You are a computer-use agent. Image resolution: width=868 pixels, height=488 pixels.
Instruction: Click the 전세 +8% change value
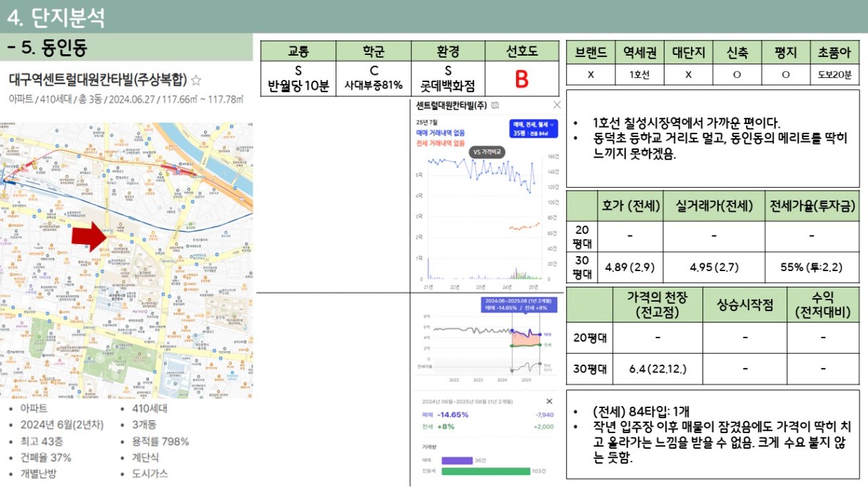point(438,426)
